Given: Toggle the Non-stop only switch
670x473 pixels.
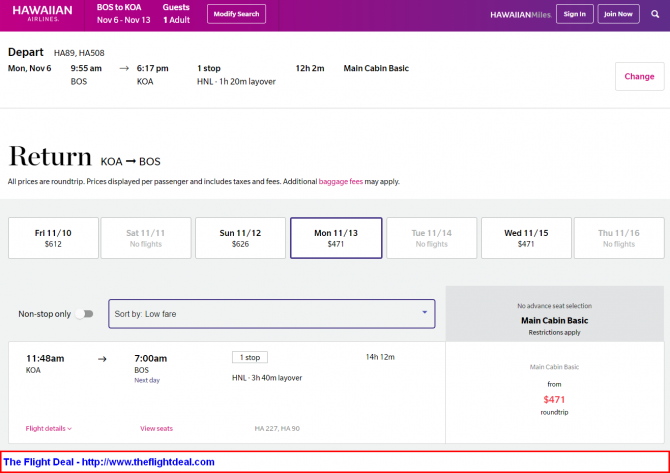Looking at the screenshot, I should pos(85,314).
